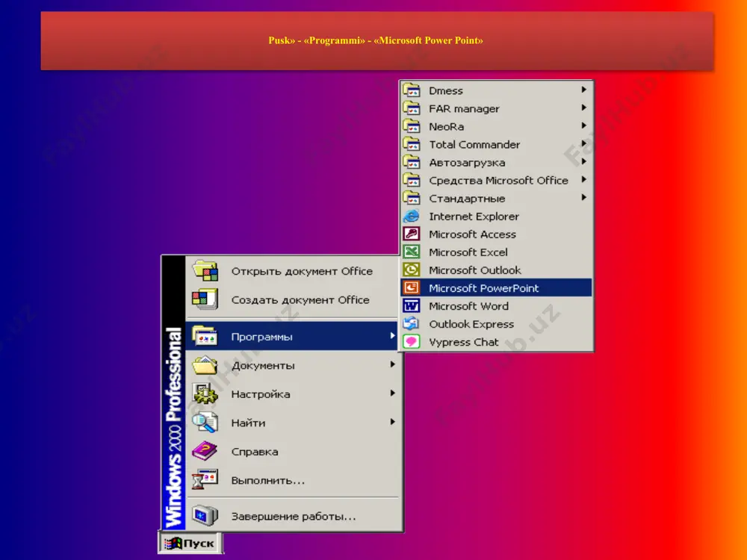Select the Программы menu item

(293, 336)
